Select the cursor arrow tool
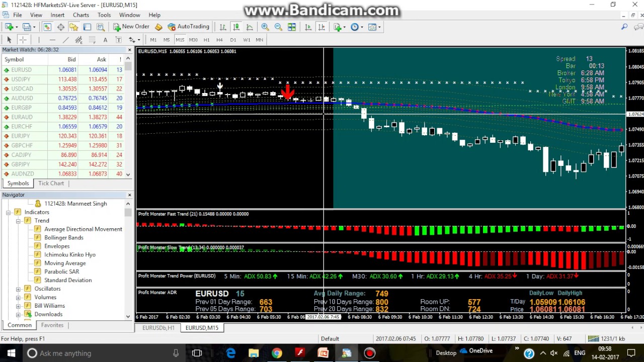 click(x=9, y=40)
